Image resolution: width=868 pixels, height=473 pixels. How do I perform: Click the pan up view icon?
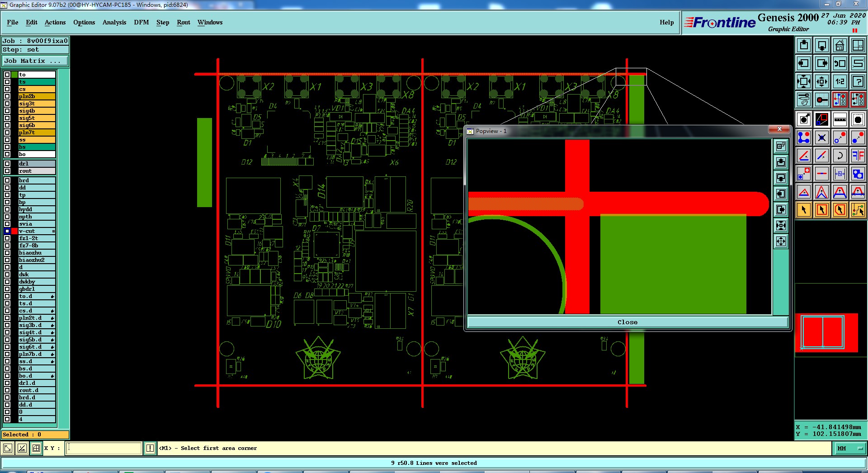click(x=804, y=45)
